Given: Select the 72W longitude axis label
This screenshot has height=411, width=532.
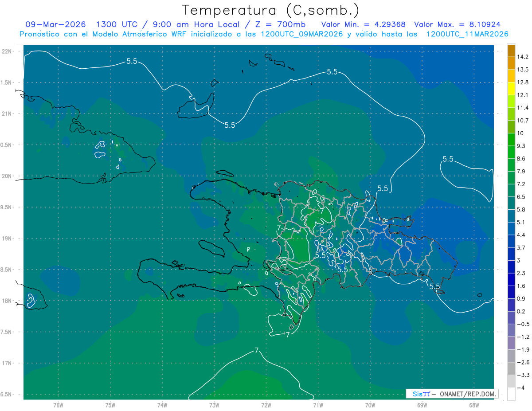Looking at the screenshot, I should pyautogui.click(x=266, y=405).
